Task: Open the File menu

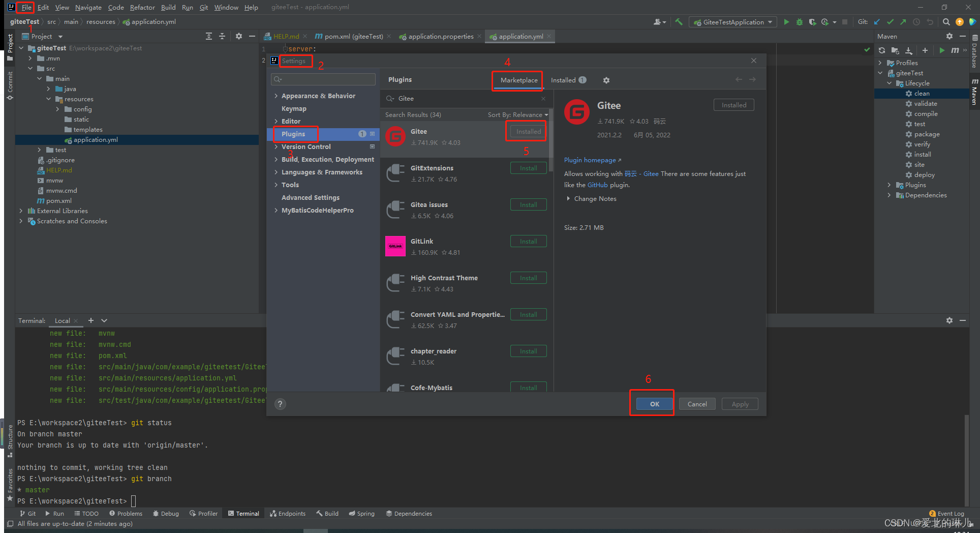Action: point(26,8)
